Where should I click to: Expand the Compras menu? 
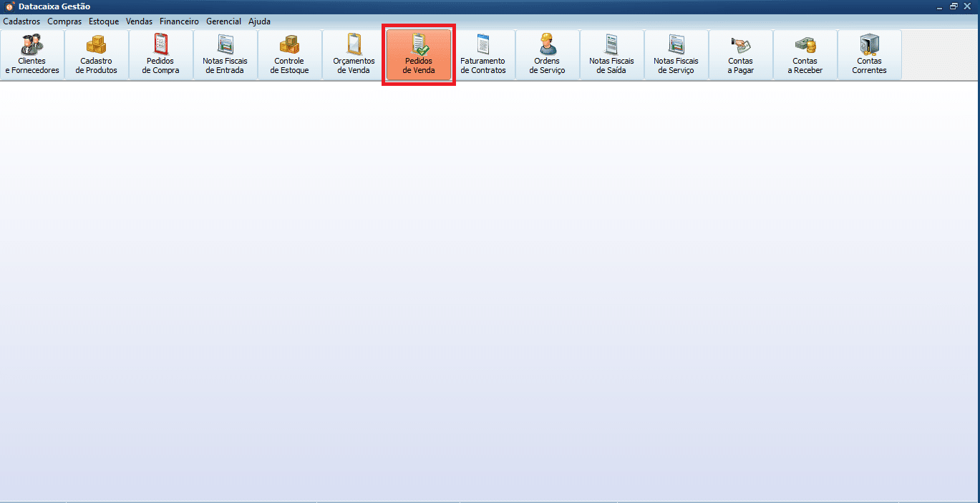pos(64,21)
